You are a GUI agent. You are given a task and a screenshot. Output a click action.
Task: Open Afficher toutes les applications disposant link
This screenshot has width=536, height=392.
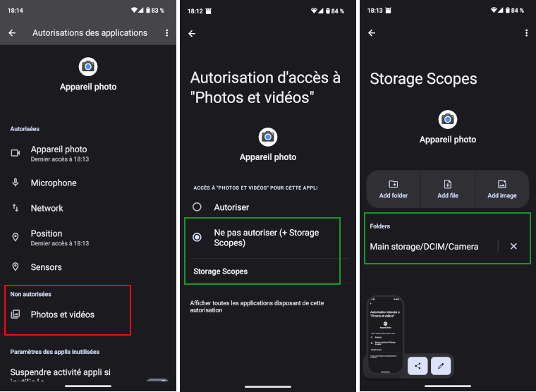(x=257, y=307)
